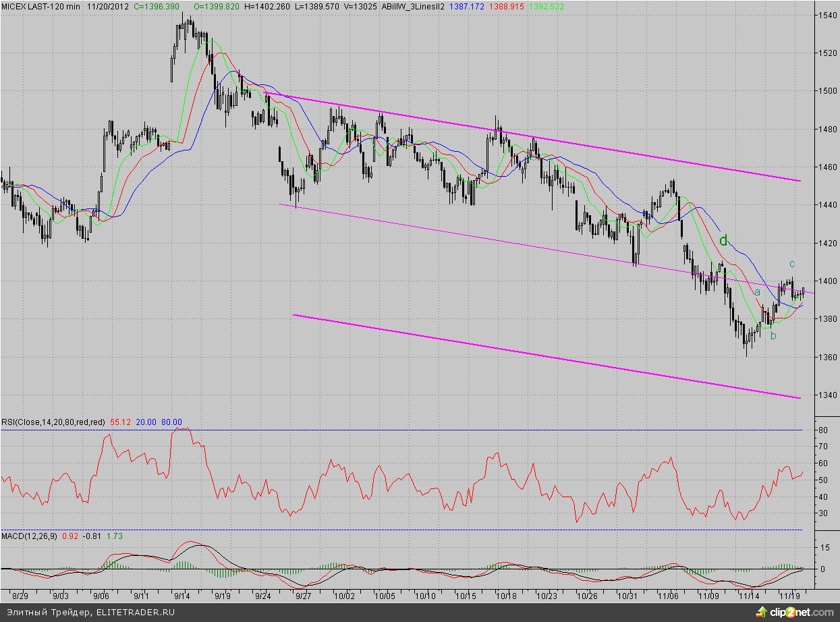Image resolution: width=840 pixels, height=622 pixels.
Task: Click the 9/14 date on time axis
Action: [181, 596]
